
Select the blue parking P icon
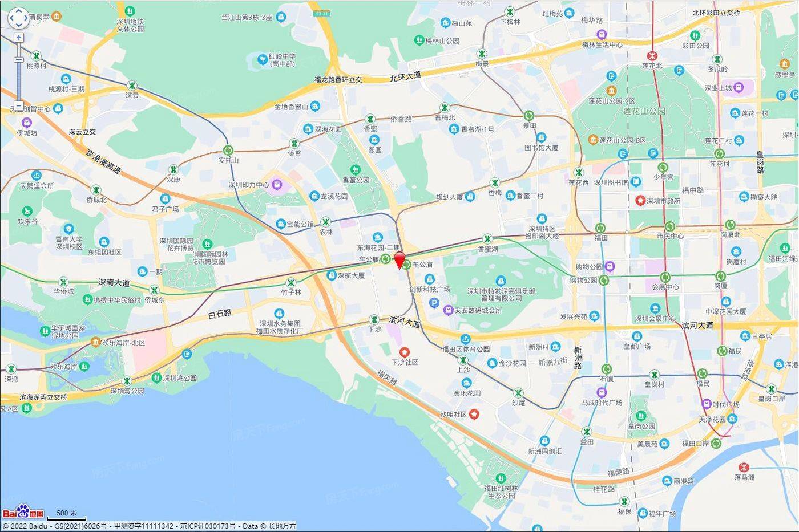tap(434, 303)
